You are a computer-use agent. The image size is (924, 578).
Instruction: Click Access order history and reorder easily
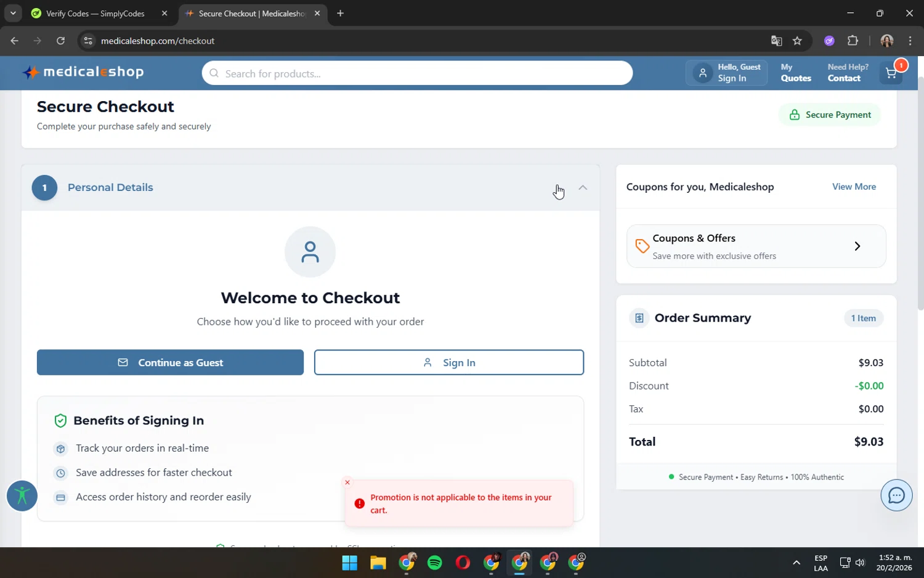[x=163, y=497]
